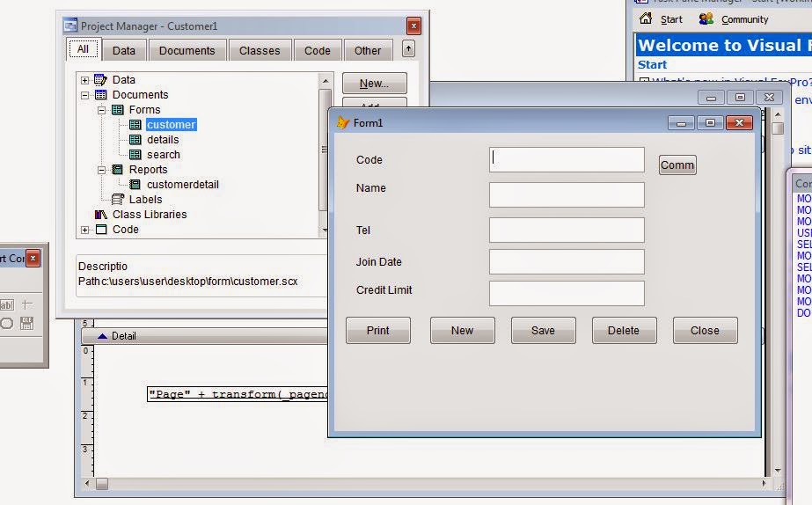The width and height of the screenshot is (812, 505).
Task: Select the rounded shape tool icon
Action: 7,324
